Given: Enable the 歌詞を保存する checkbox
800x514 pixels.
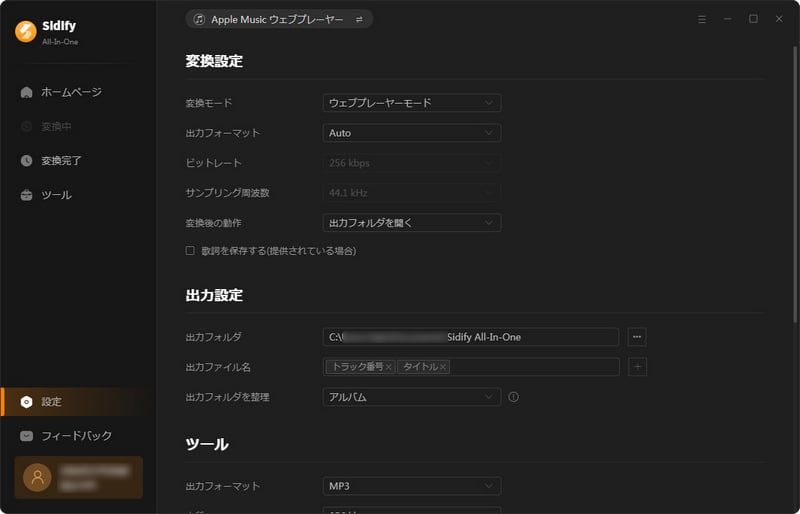Looking at the screenshot, I should 190,251.
